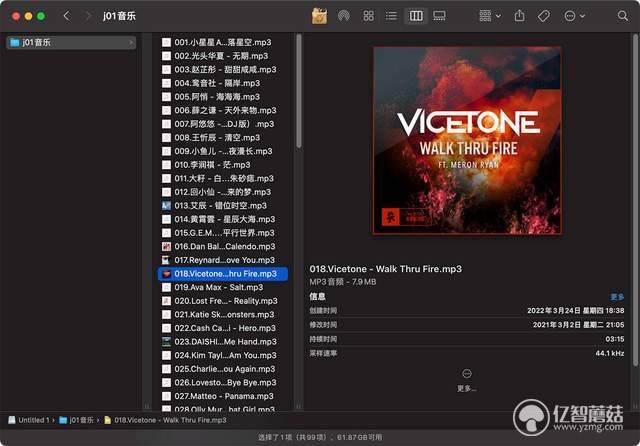Select file 004 隔岸.mp3
640x446 pixels.
(223, 83)
